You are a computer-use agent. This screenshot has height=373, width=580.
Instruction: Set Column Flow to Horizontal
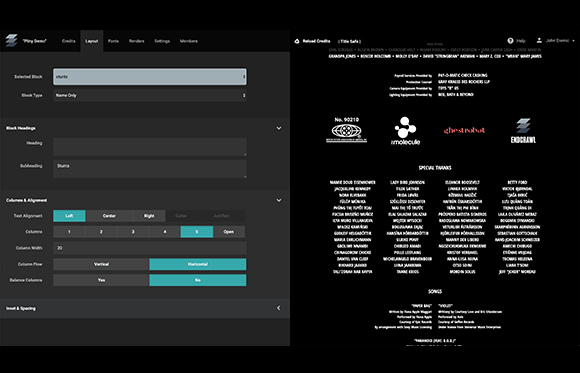pyautogui.click(x=198, y=264)
